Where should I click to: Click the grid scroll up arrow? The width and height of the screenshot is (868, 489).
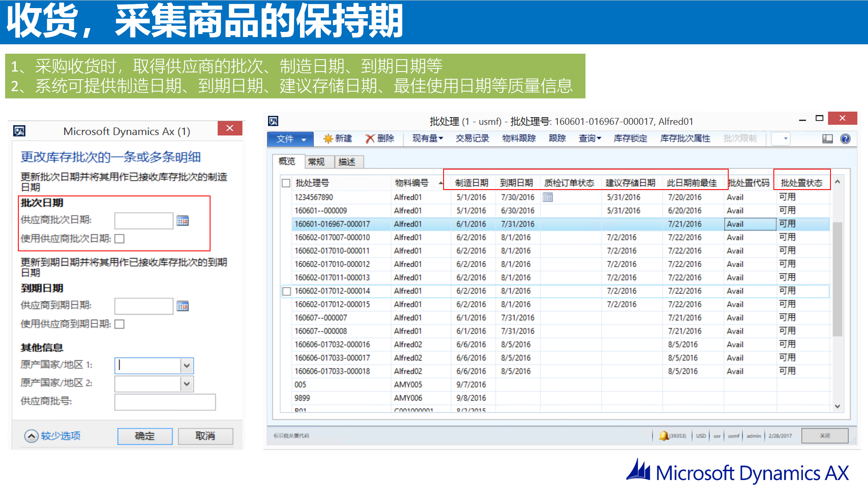click(x=837, y=182)
